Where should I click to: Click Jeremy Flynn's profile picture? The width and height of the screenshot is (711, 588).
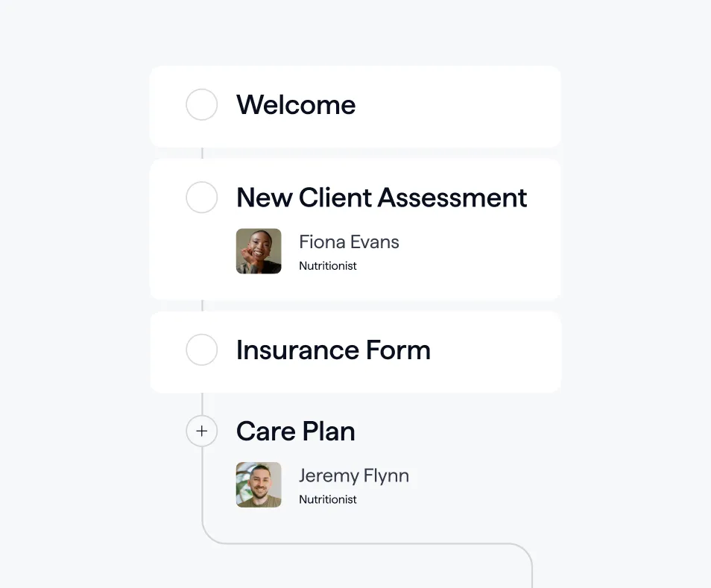pyautogui.click(x=259, y=484)
